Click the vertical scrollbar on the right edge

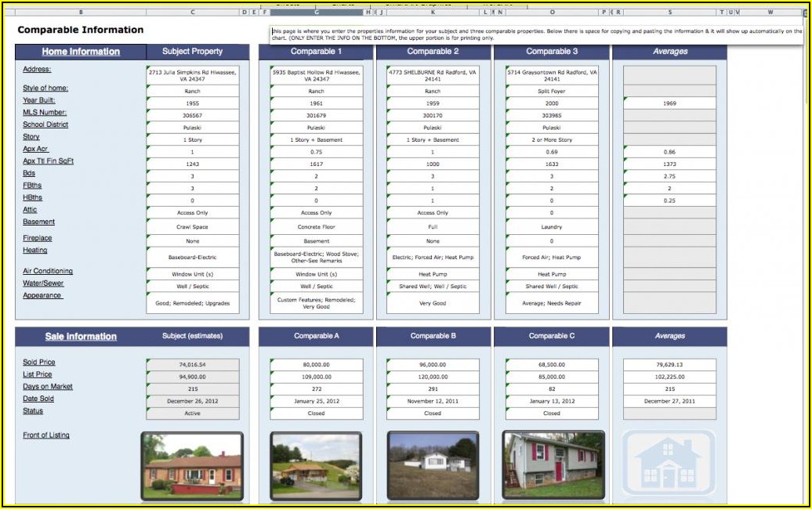point(805,235)
